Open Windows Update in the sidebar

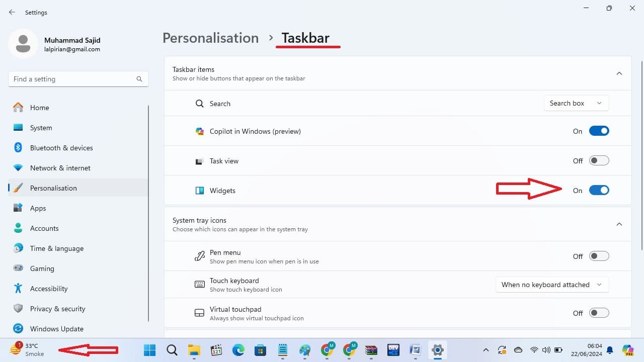(56, 329)
